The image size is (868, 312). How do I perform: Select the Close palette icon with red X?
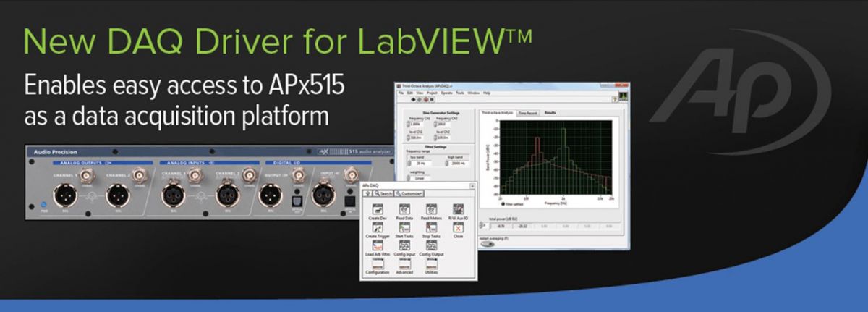point(459,227)
